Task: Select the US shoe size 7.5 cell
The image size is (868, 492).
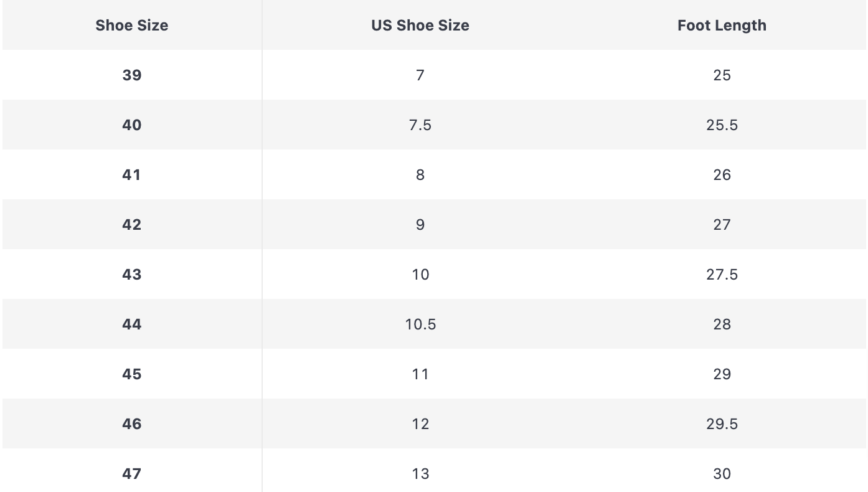Action: tap(420, 125)
